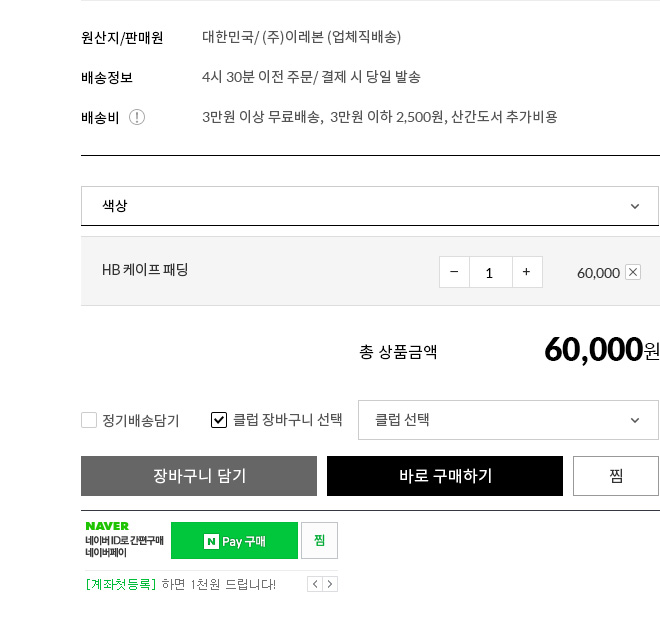Click the quantity input field

[x=490, y=272]
